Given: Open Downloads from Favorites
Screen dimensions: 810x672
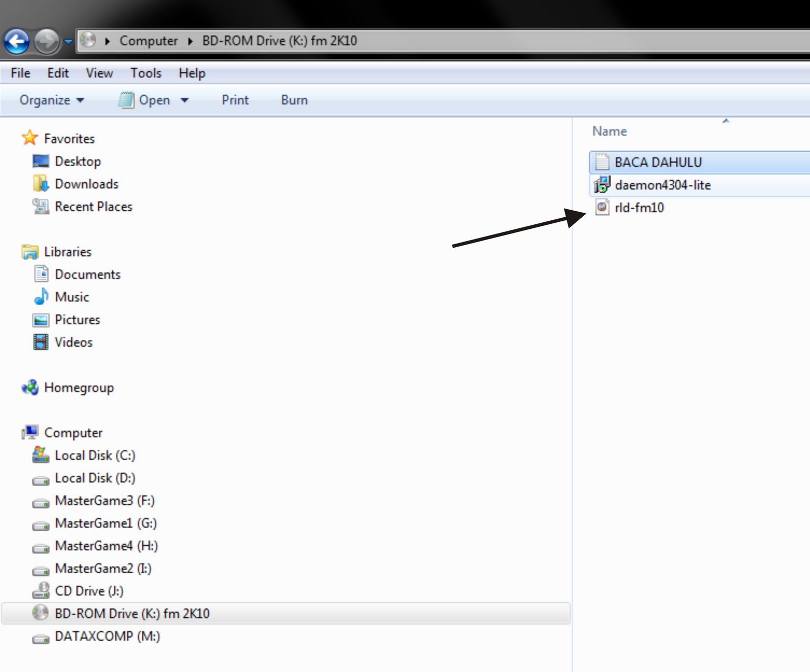Looking at the screenshot, I should 87,184.
